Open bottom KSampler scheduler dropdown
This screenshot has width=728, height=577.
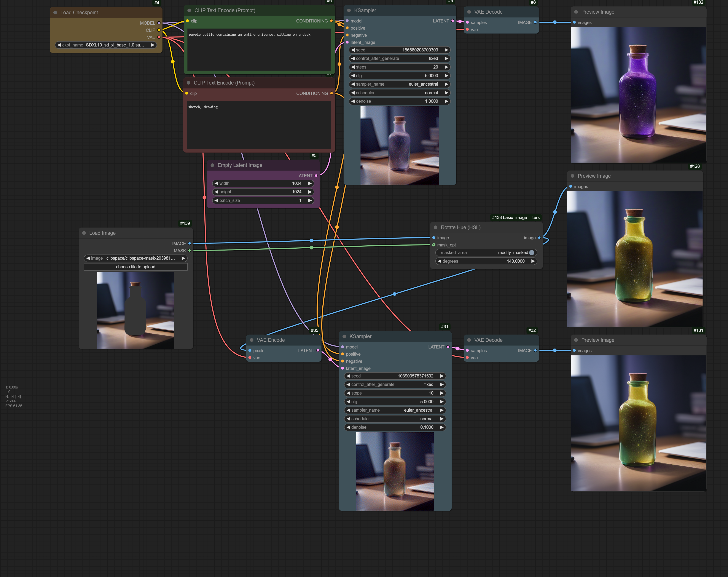pyautogui.click(x=395, y=419)
